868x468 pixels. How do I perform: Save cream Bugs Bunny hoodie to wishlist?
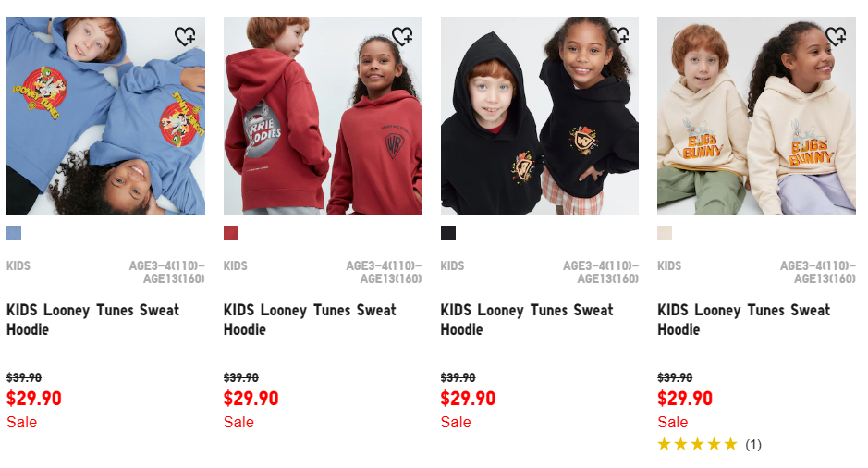836,37
